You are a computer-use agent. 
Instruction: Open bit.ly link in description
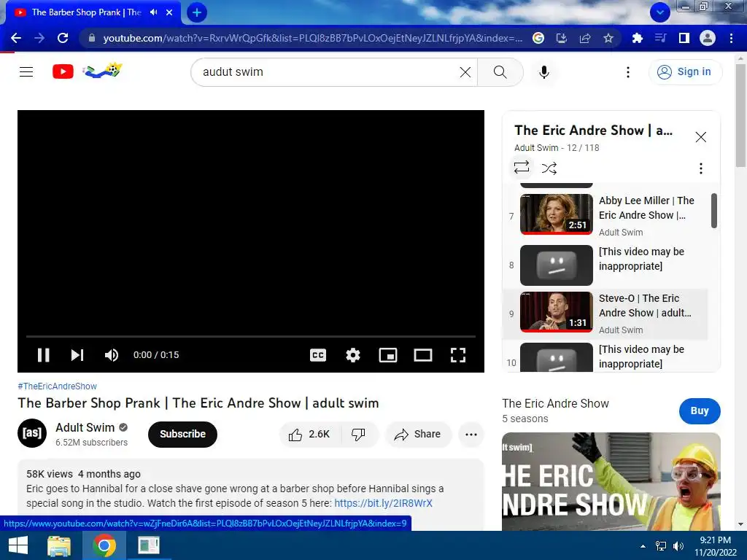click(x=383, y=503)
